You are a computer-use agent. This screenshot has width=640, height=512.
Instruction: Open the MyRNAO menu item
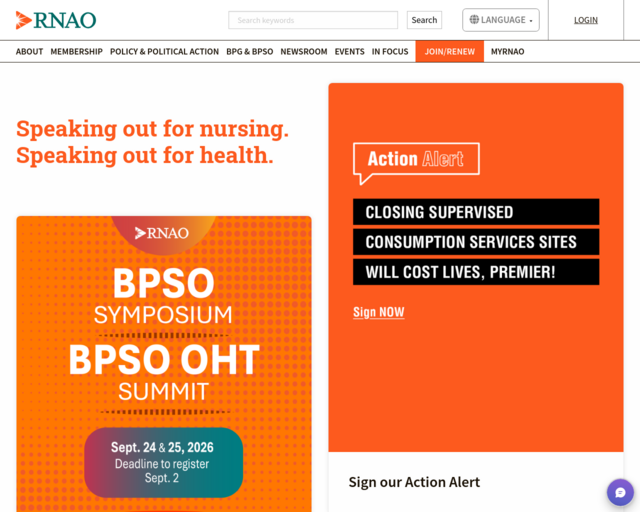click(x=507, y=51)
